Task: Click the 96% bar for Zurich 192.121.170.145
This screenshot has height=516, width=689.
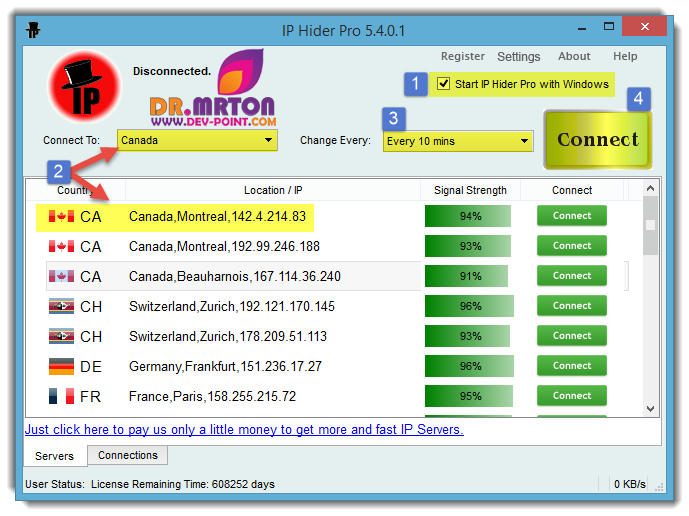Action: point(469,306)
